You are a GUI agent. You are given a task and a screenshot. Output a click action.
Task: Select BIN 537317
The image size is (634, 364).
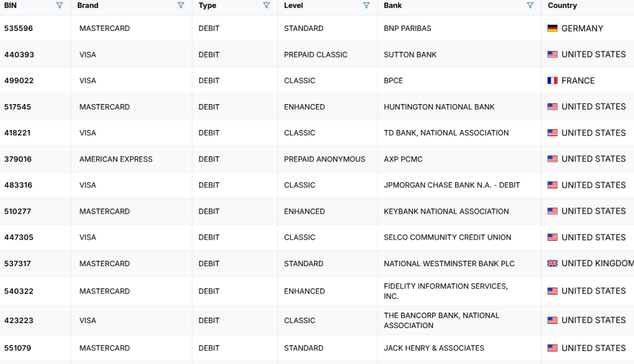(x=17, y=264)
